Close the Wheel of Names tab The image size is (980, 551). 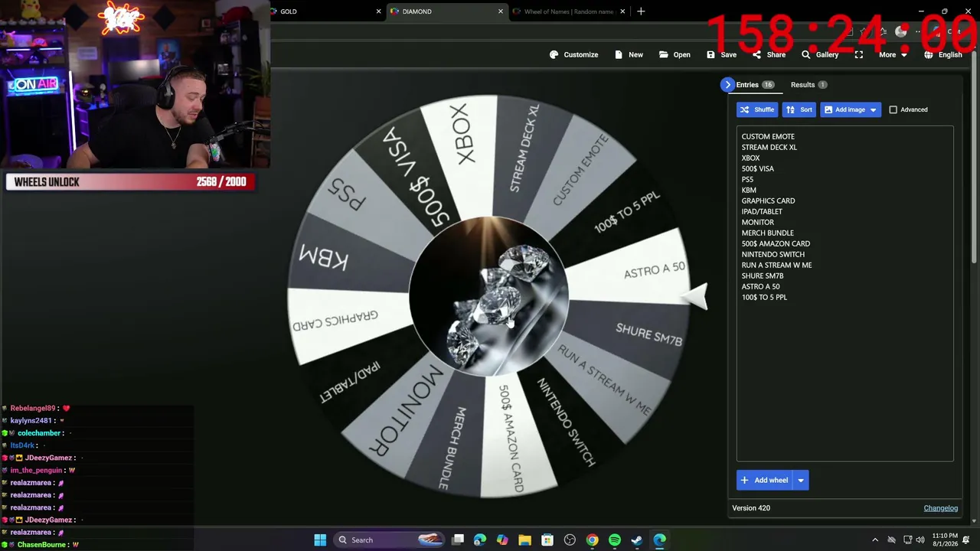622,11
